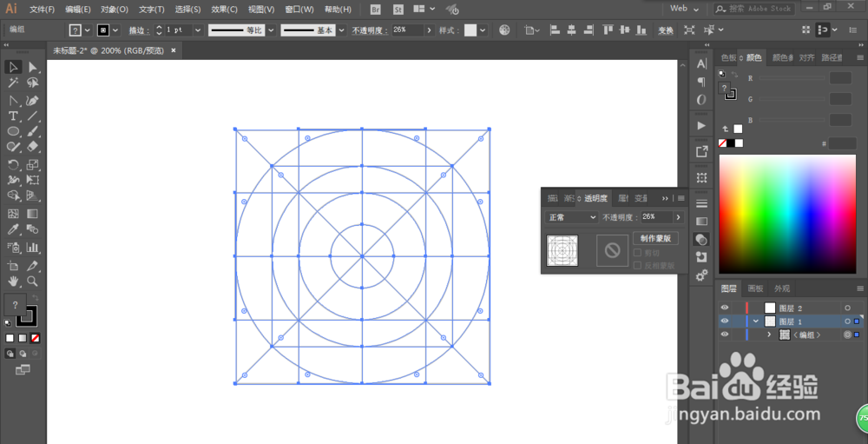Select the Hand tool

tap(13, 281)
